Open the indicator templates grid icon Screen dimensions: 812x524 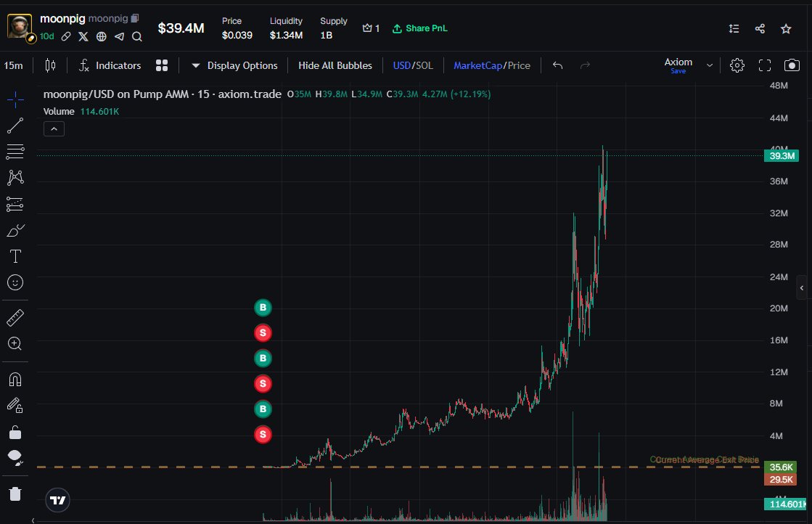coord(162,65)
